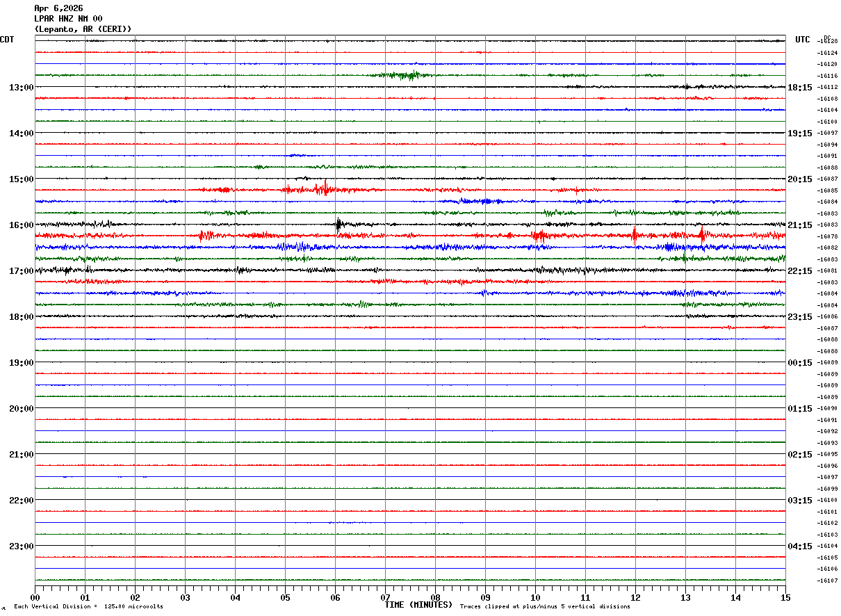
Task: Select DC offset value -16086
Action: (x=827, y=316)
